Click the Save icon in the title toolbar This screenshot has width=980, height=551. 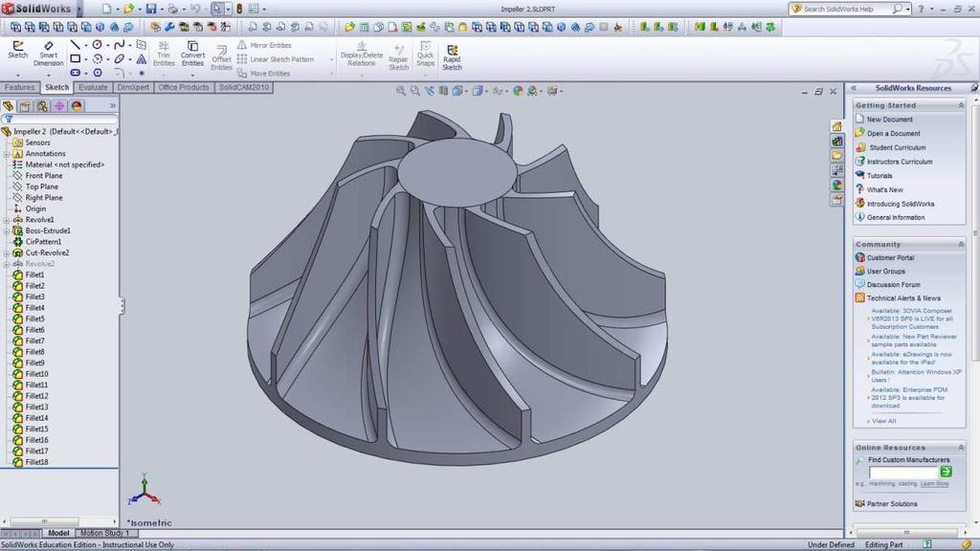151,9
